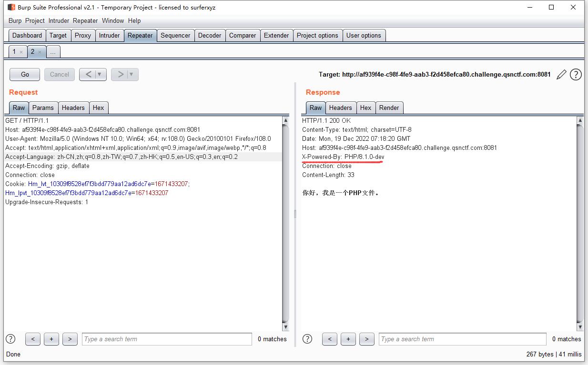Screen dimensions: 588x365
Task: Switch to the Decoder tab
Action: [210, 35]
